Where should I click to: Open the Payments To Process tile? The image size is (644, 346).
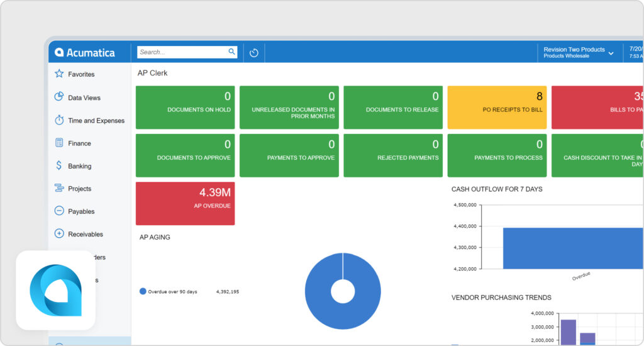click(497, 155)
